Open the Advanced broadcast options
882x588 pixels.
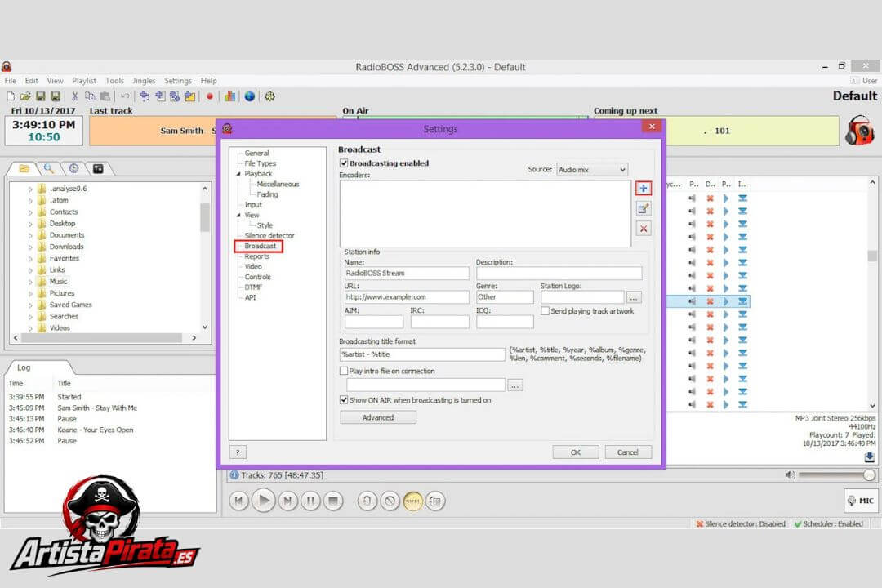(378, 417)
